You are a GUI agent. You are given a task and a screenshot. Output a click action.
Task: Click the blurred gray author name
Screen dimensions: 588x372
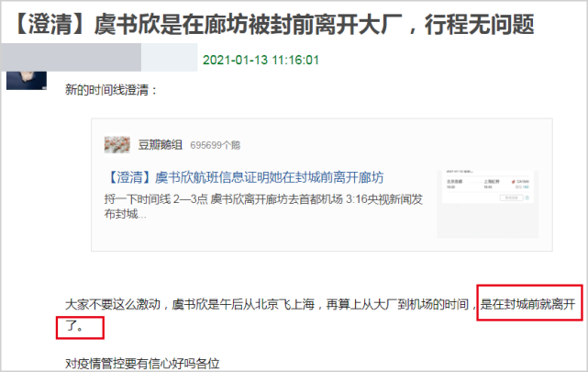[x=71, y=57]
